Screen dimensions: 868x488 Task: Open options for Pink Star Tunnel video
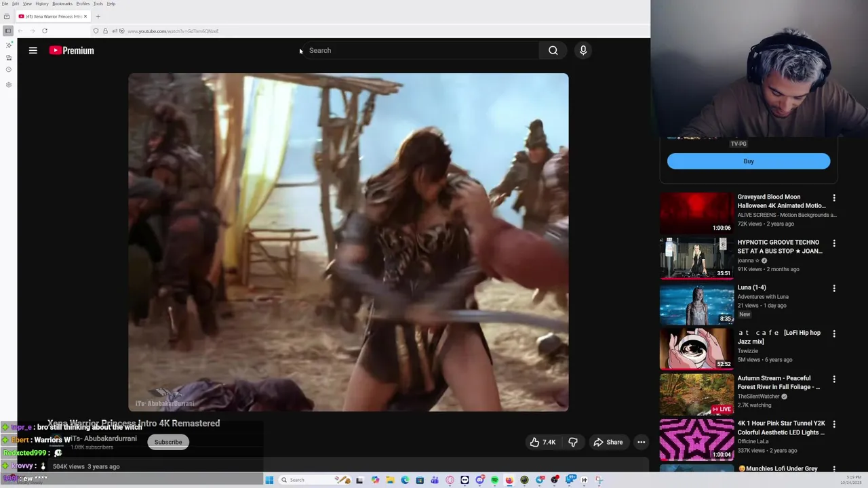(x=834, y=424)
